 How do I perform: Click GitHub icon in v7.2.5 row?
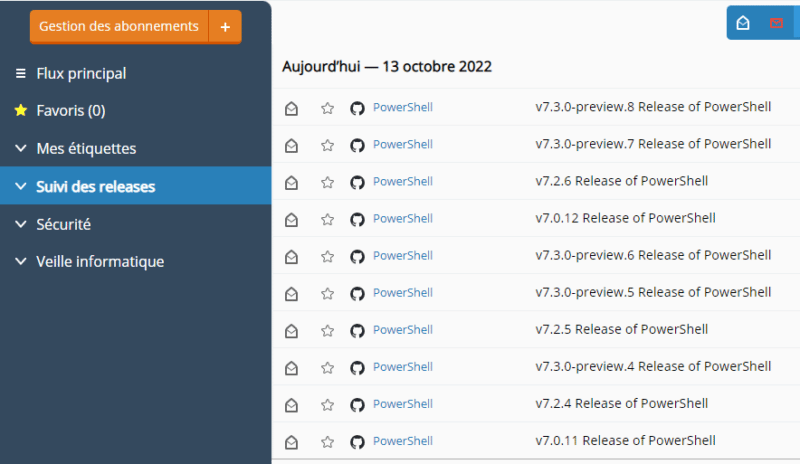357,331
